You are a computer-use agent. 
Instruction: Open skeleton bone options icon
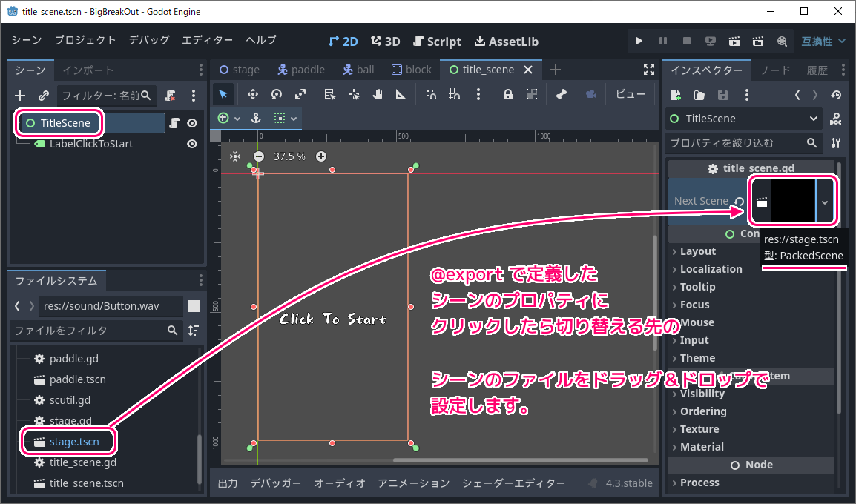[x=562, y=94]
